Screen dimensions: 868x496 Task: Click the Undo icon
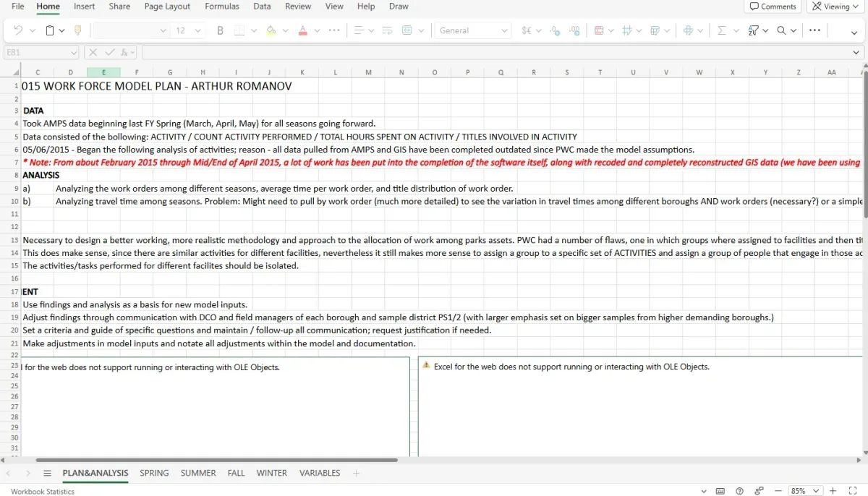17,30
